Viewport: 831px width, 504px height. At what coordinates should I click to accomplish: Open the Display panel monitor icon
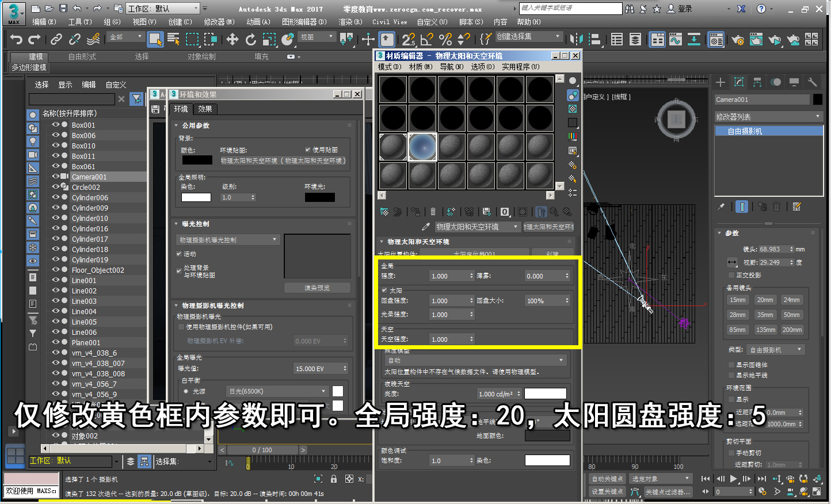[794, 82]
